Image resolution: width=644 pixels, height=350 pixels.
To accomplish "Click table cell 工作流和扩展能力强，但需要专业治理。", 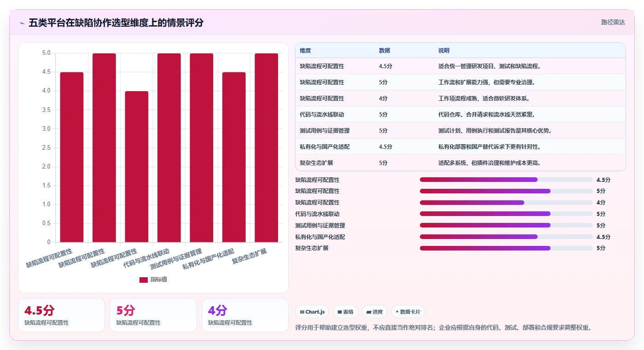I will click(487, 82).
